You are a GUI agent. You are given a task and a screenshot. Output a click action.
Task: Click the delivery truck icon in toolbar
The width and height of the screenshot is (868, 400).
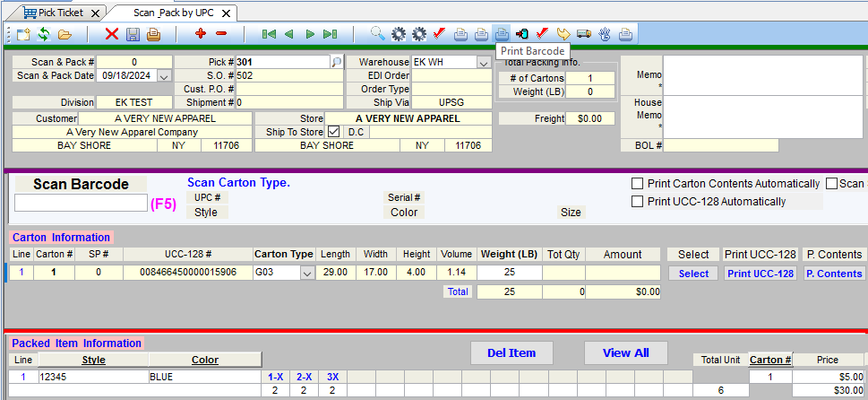click(x=584, y=34)
